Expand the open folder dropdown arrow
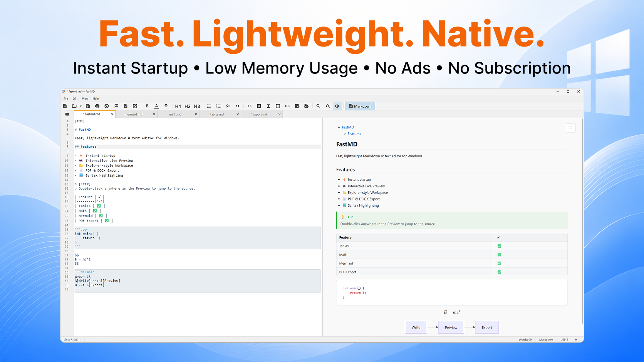This screenshot has height=362, width=644. (80, 106)
